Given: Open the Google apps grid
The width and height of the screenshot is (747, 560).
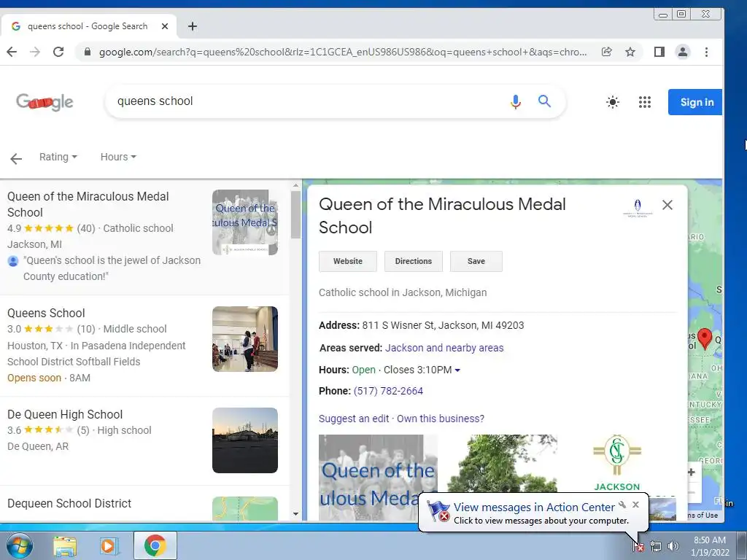Looking at the screenshot, I should tap(645, 102).
